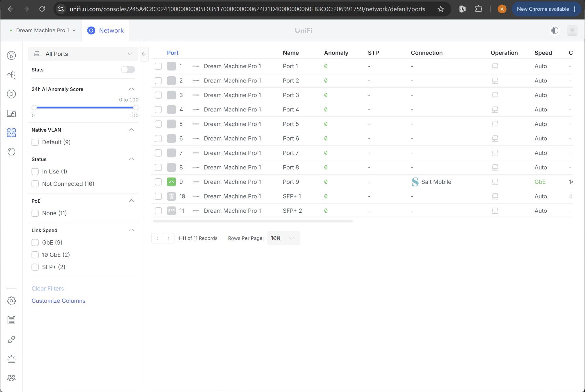The image size is (585, 392).
Task: Open the System Log list icon
Action: [x=11, y=320]
